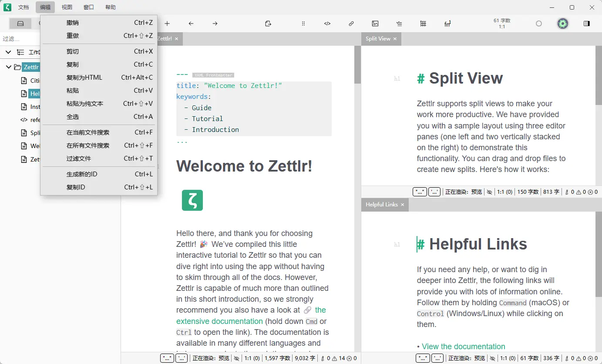Close the Zettlr! tab in the left pane
Image resolution: width=602 pixels, height=364 pixels.
point(177,39)
